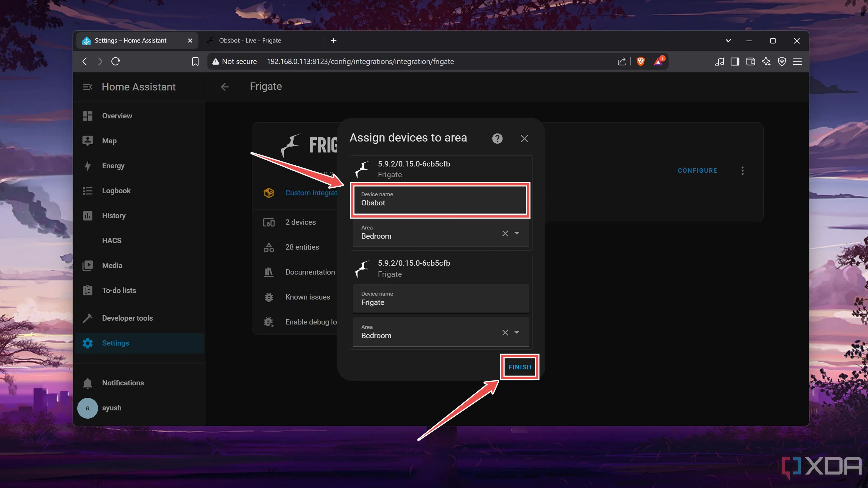Clear the first device's Bedroom area selection

(505, 233)
